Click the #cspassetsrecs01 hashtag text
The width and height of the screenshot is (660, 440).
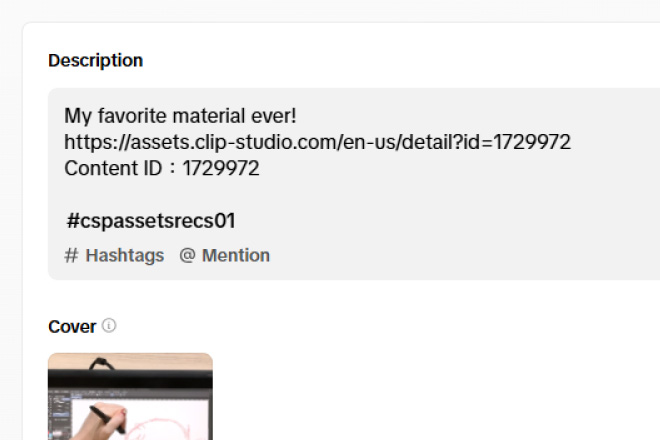151,221
